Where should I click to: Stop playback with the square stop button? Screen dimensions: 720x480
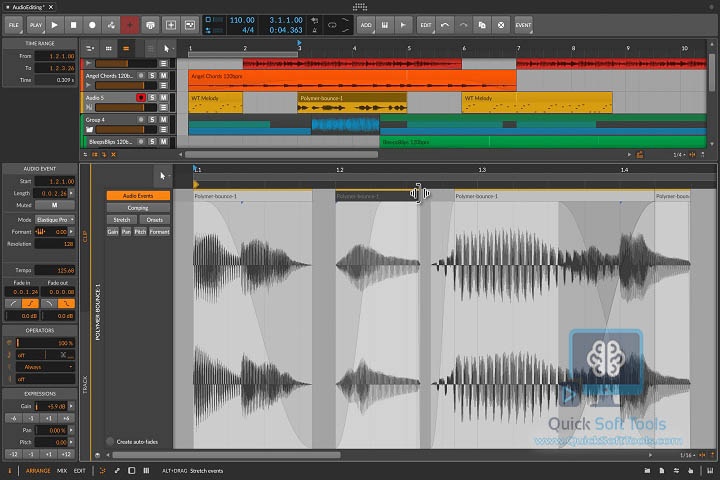click(x=73, y=25)
